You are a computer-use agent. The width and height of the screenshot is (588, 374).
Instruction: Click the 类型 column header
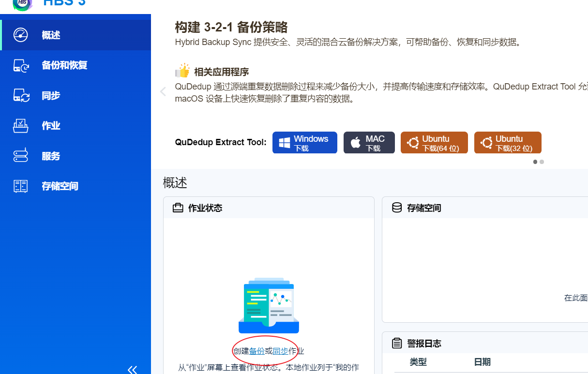(419, 362)
